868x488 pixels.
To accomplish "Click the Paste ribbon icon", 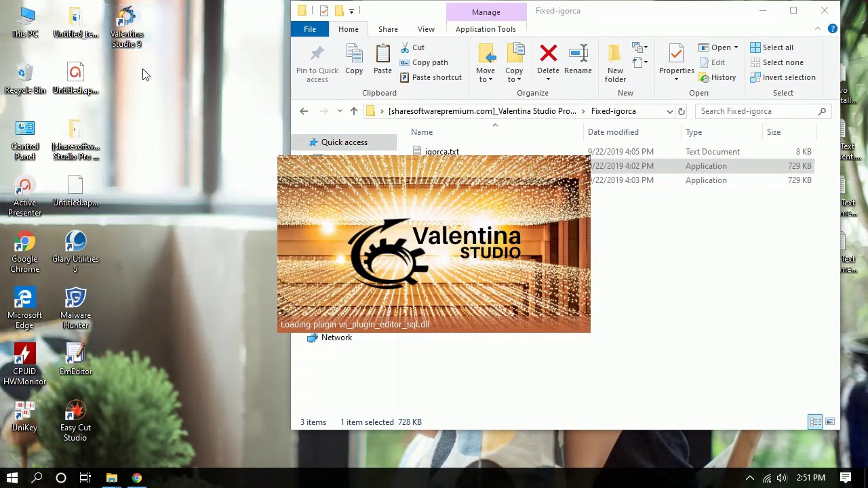I will tap(382, 60).
